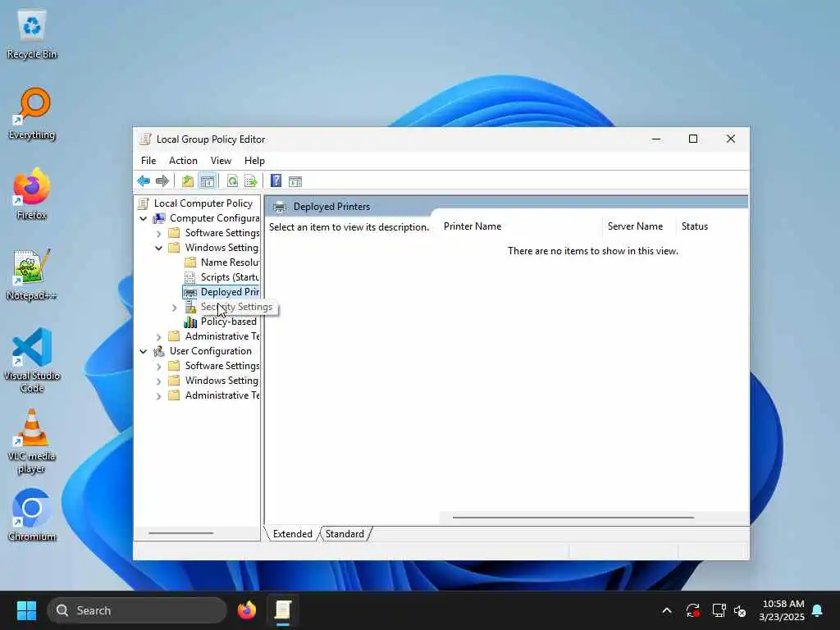Screen dimensions: 840x630
Task: Open the Action menu
Action: (x=183, y=161)
